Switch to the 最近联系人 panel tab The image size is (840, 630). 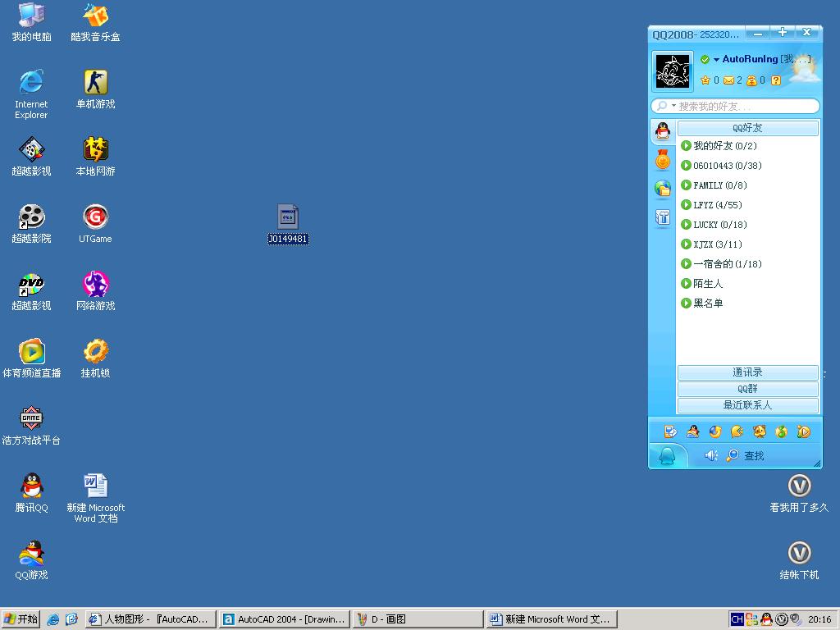click(x=748, y=405)
